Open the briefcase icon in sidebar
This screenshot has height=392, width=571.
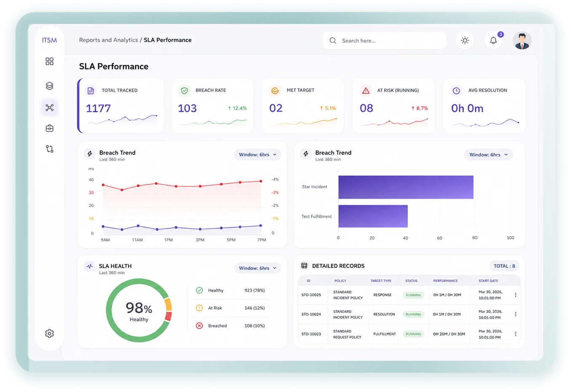point(49,128)
